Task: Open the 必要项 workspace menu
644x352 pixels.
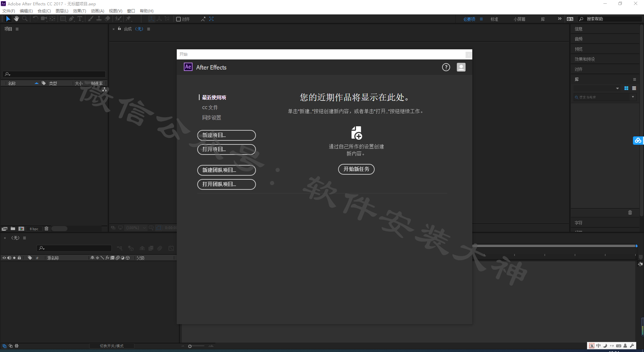Action: tap(481, 19)
